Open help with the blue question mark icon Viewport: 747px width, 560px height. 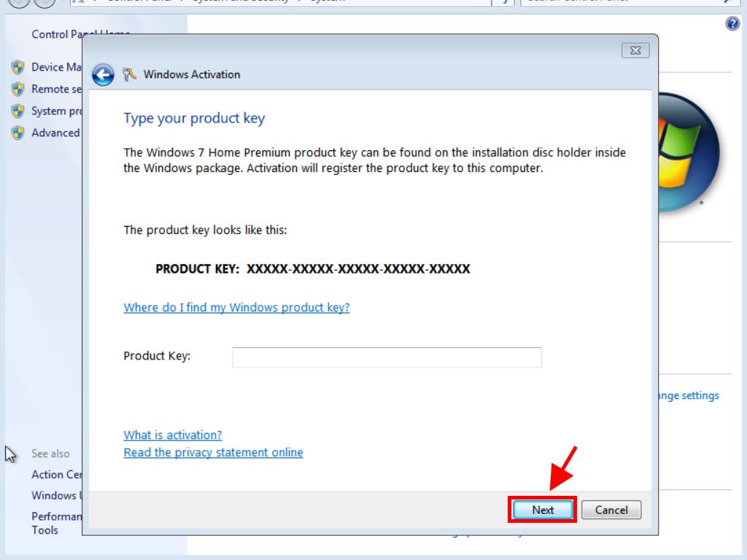[x=732, y=24]
